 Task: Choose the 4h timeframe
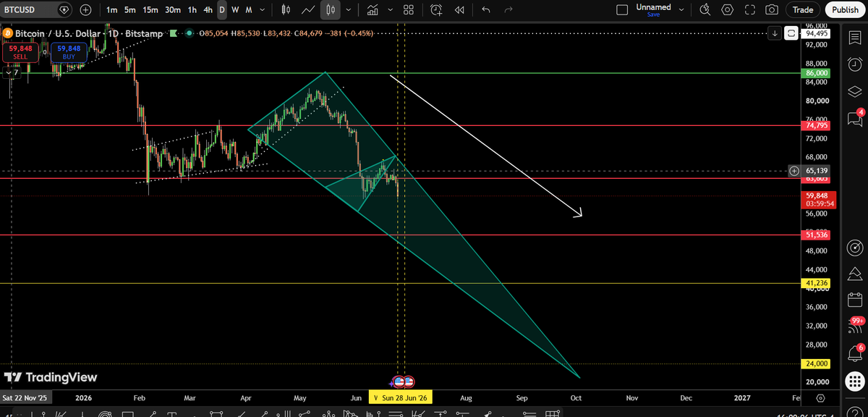point(208,10)
